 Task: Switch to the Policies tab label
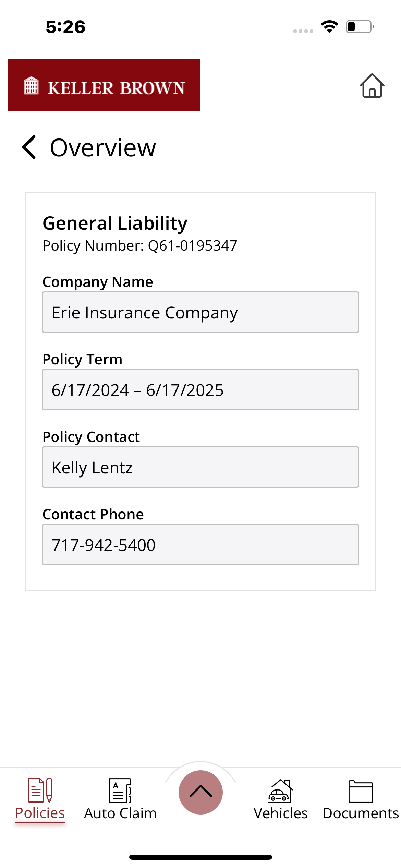pos(40,813)
